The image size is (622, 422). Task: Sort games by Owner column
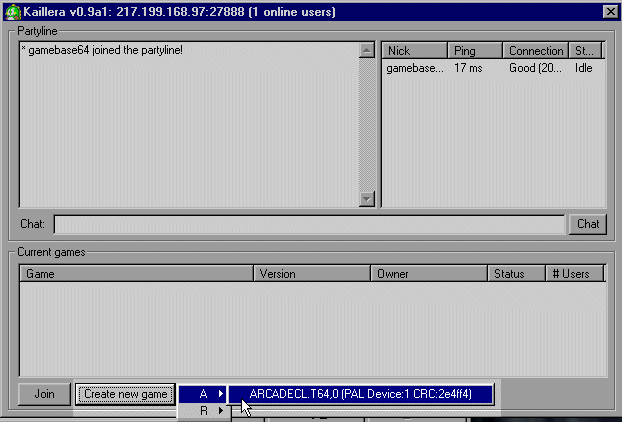click(x=429, y=274)
